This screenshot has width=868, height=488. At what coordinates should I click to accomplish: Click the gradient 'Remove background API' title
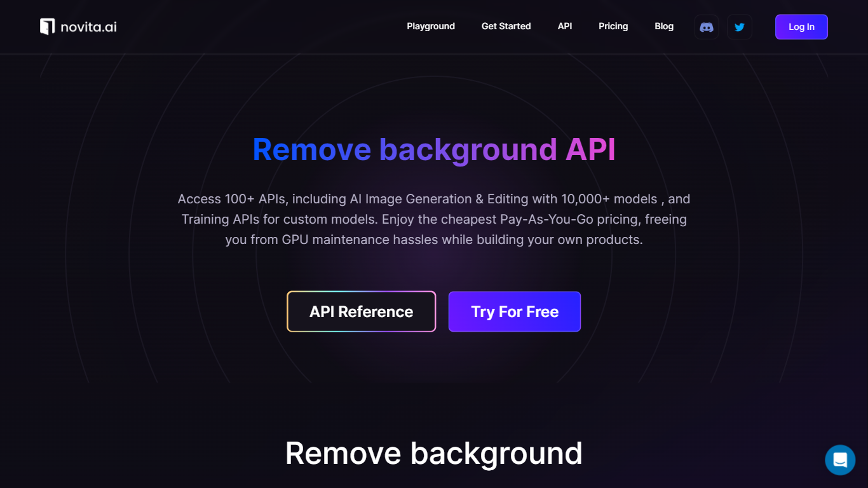click(434, 149)
